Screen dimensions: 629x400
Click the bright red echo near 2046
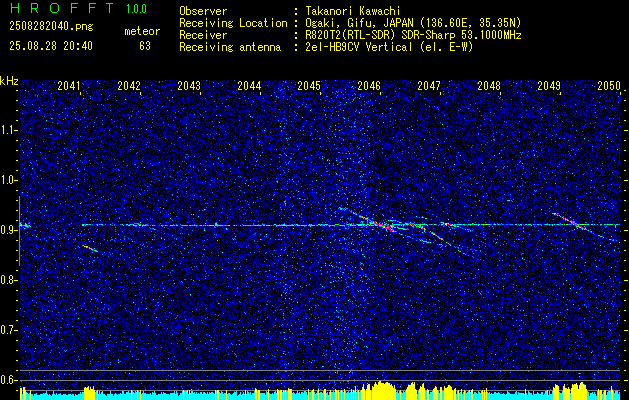379,224
